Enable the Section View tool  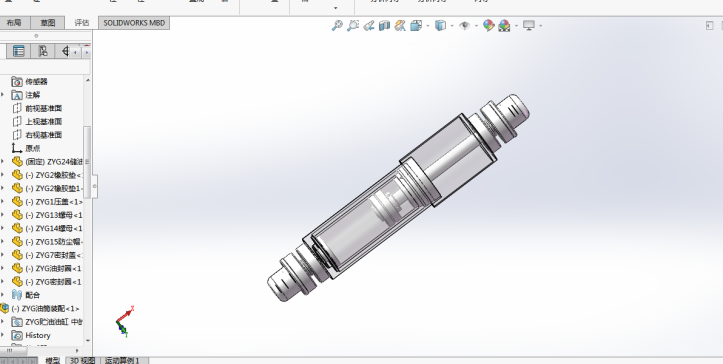coord(384,26)
